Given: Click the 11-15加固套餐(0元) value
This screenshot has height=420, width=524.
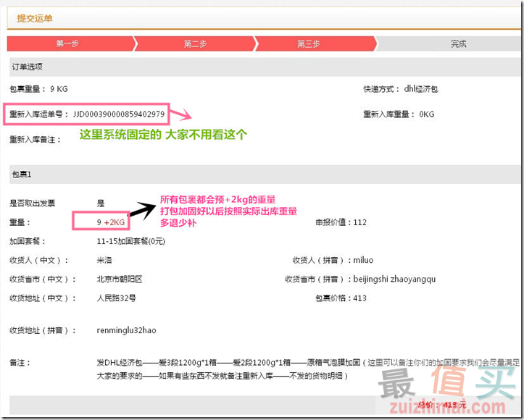Looking at the screenshot, I should point(131,241).
